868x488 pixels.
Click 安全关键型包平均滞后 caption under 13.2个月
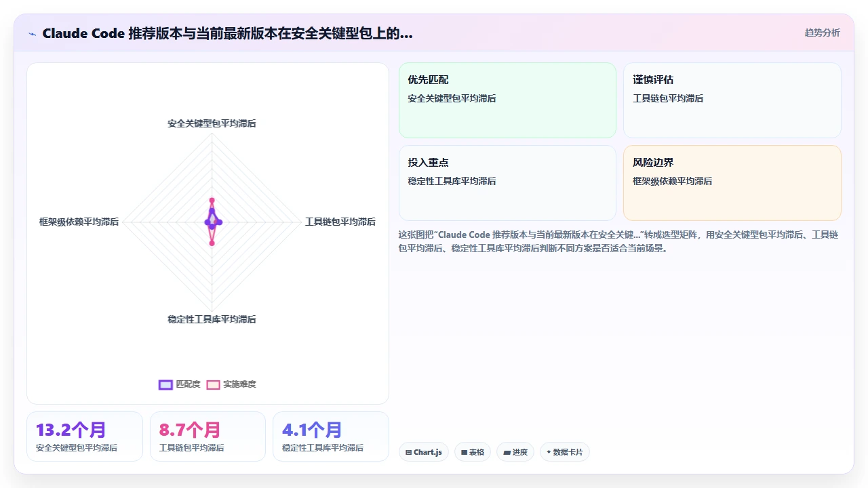77,448
